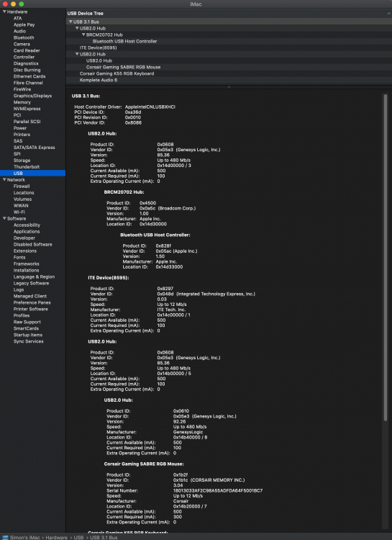The image size is (392, 540).
Task: Select Installations under Software
Action: click(x=26, y=270)
